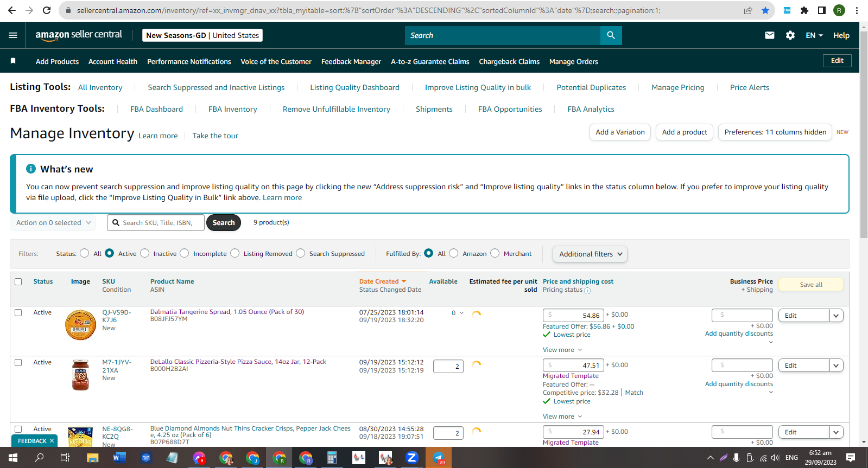Filter Fulfilled By Amazon

(x=454, y=253)
